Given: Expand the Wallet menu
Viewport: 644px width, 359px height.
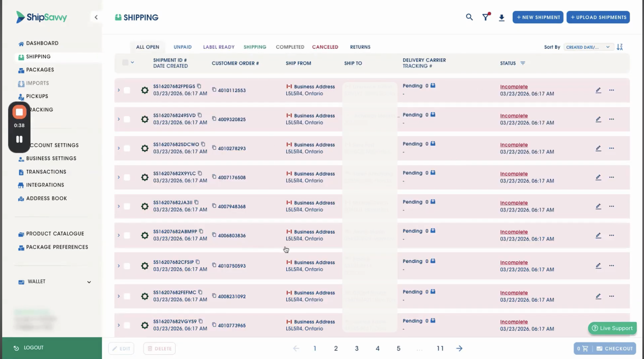Looking at the screenshot, I should 89,282.
